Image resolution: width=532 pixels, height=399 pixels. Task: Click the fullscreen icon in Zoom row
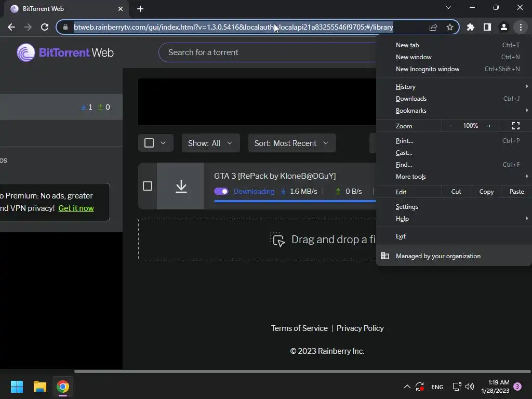516,126
